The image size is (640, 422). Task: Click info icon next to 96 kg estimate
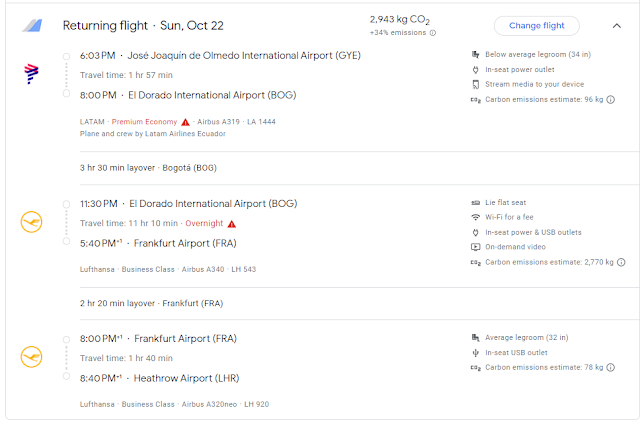[610, 100]
